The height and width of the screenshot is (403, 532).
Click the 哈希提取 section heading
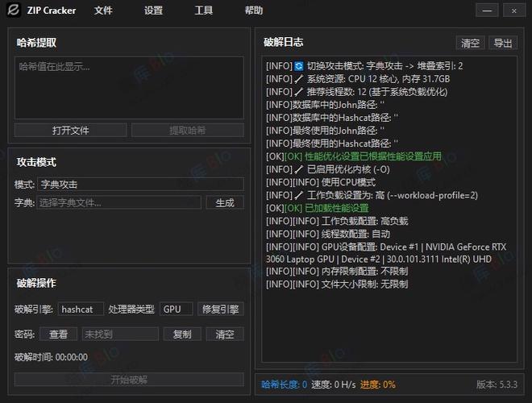tap(36, 43)
